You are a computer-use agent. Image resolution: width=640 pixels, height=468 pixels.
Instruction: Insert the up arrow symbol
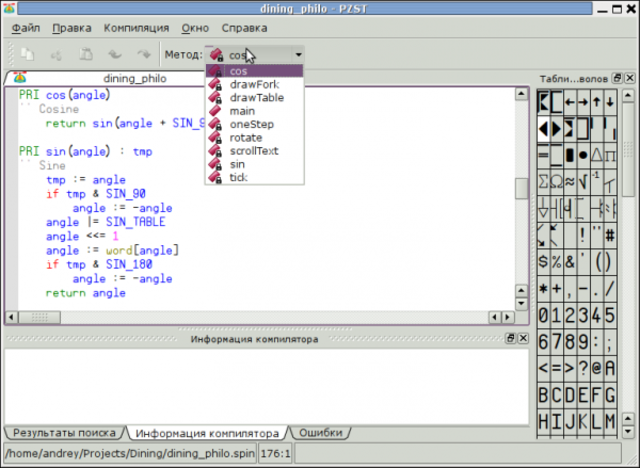(597, 102)
